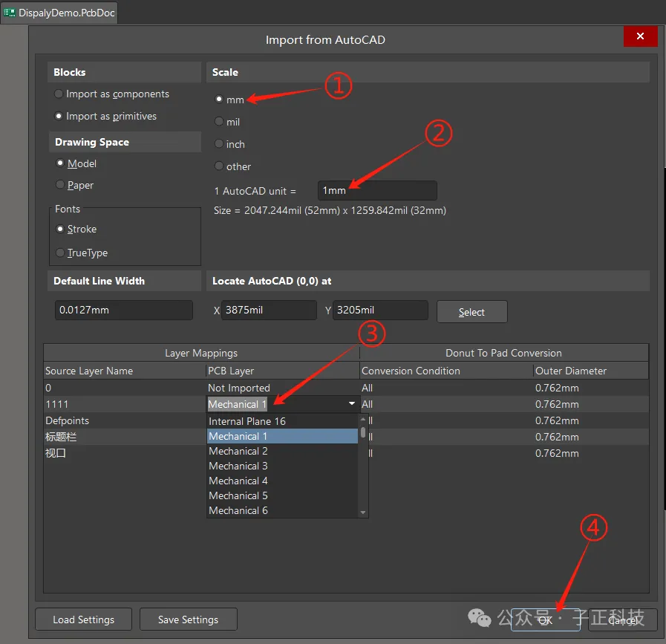Select source layer row Defpoints
The height and width of the screenshot is (644, 666).
(125, 420)
